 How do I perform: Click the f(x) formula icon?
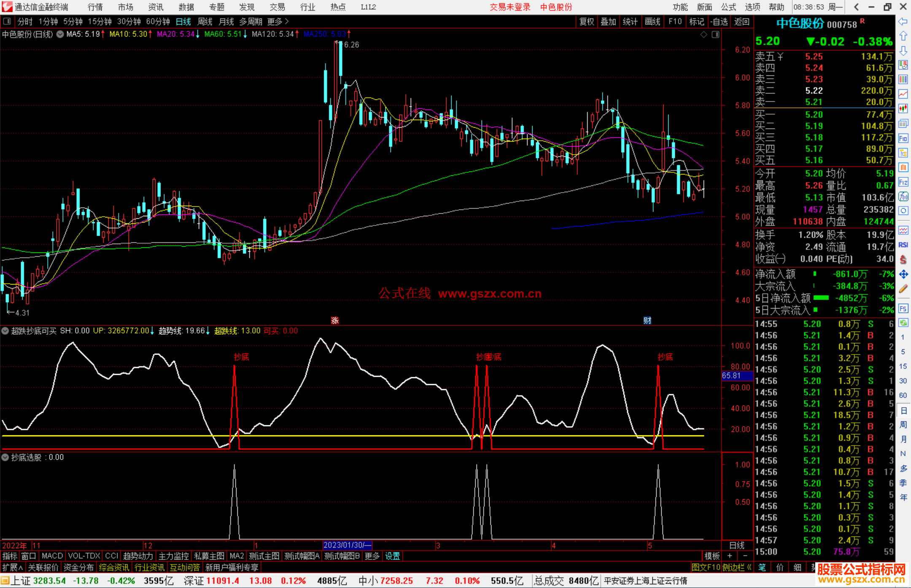pos(903,196)
